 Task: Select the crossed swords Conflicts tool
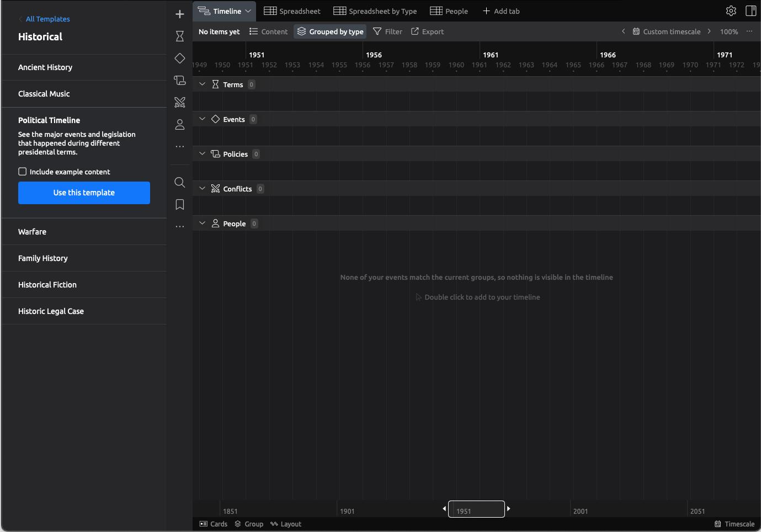[x=179, y=103]
